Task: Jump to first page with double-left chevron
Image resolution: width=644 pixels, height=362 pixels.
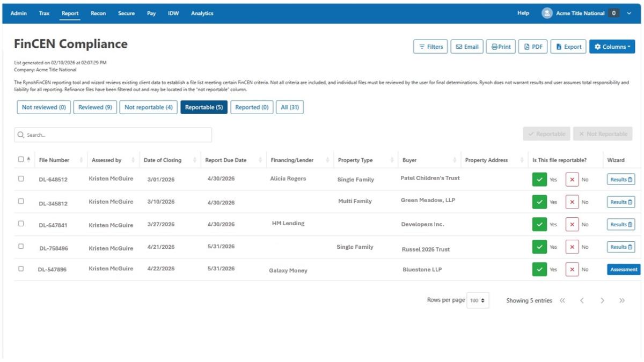Action: [562, 301]
